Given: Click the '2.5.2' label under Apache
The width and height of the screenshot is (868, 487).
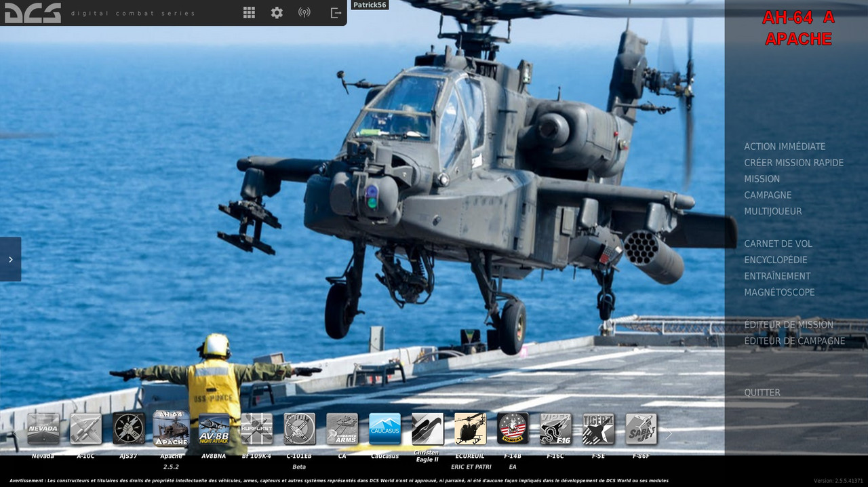Looking at the screenshot, I should (171, 467).
